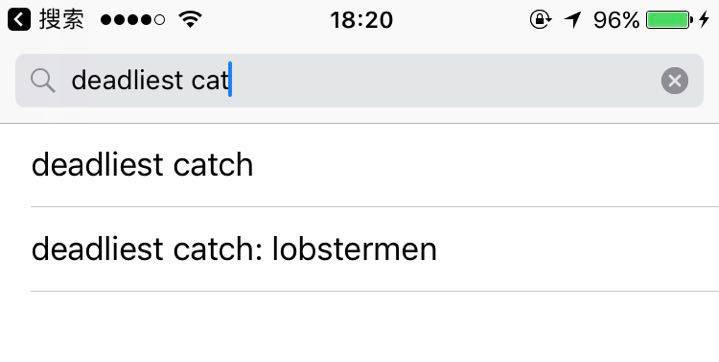Focus the 'deadliest cat' search field
The width and height of the screenshot is (719, 362).
(360, 81)
